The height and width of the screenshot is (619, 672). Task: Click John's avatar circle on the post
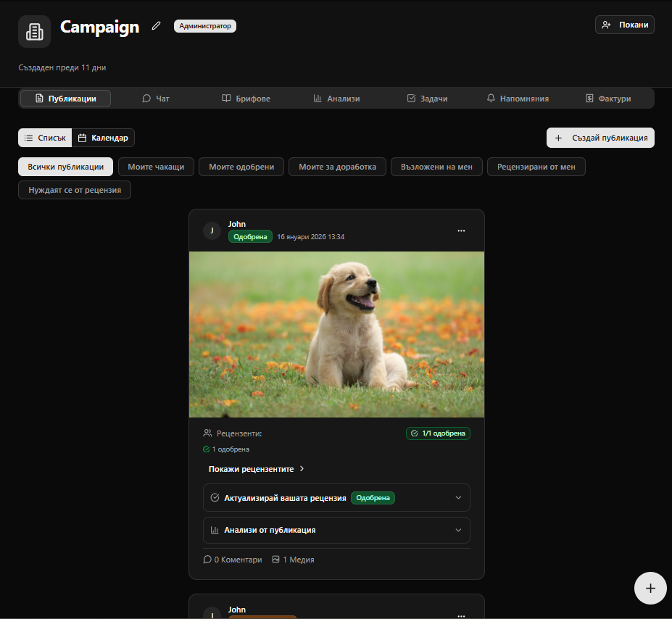[212, 230]
